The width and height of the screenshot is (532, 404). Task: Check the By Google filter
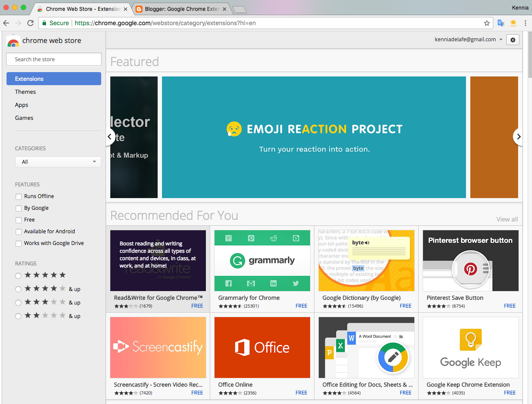[18, 208]
